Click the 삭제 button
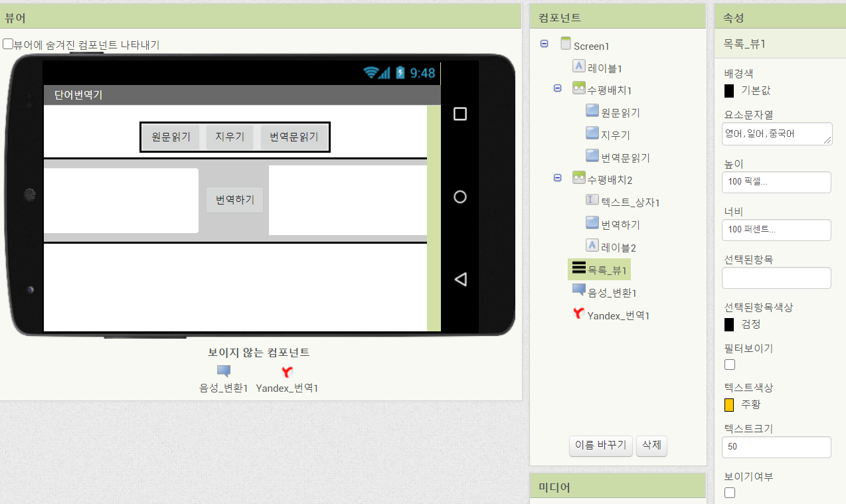846x504 pixels. [651, 446]
